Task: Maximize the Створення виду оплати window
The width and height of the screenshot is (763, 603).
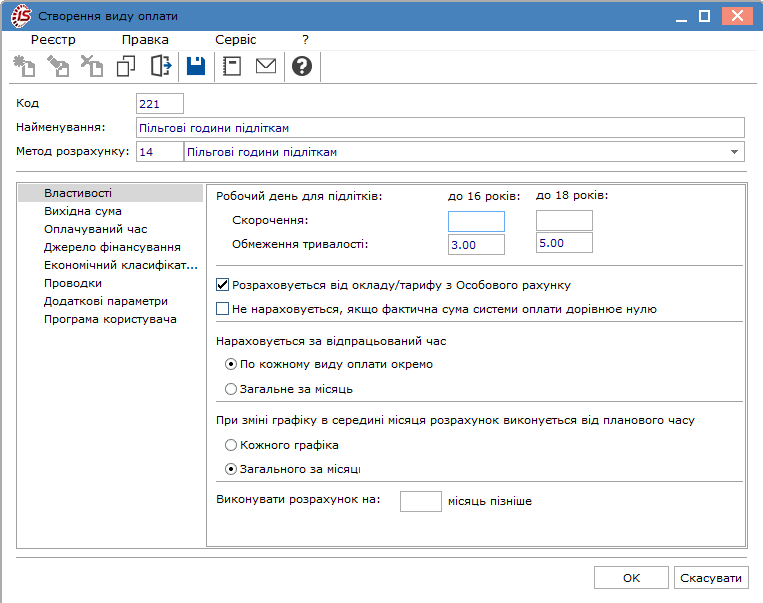Action: click(x=704, y=16)
